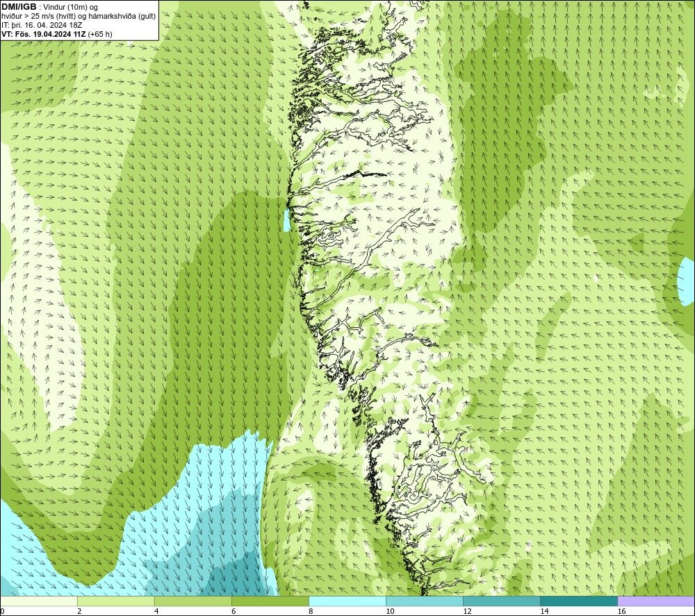Click the scale label '10'
The height and width of the screenshot is (616, 695).
(390, 612)
